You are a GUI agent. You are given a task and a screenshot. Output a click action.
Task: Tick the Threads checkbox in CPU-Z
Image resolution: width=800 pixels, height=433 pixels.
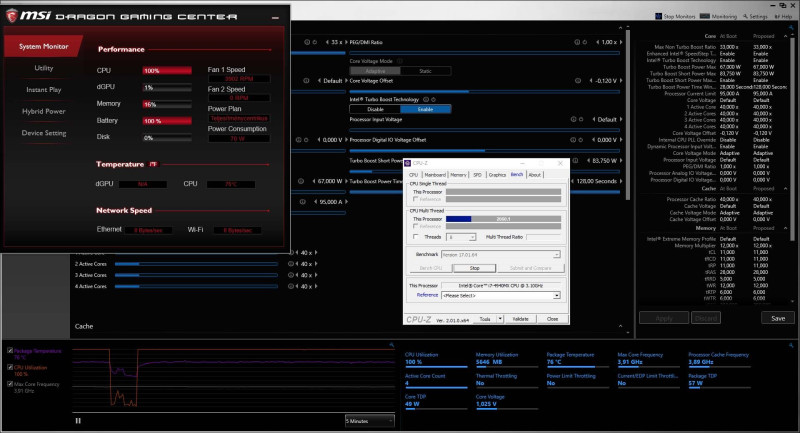coord(416,237)
